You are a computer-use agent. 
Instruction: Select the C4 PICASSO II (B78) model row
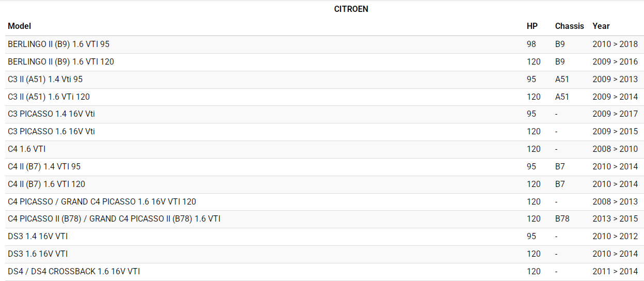tap(114, 219)
